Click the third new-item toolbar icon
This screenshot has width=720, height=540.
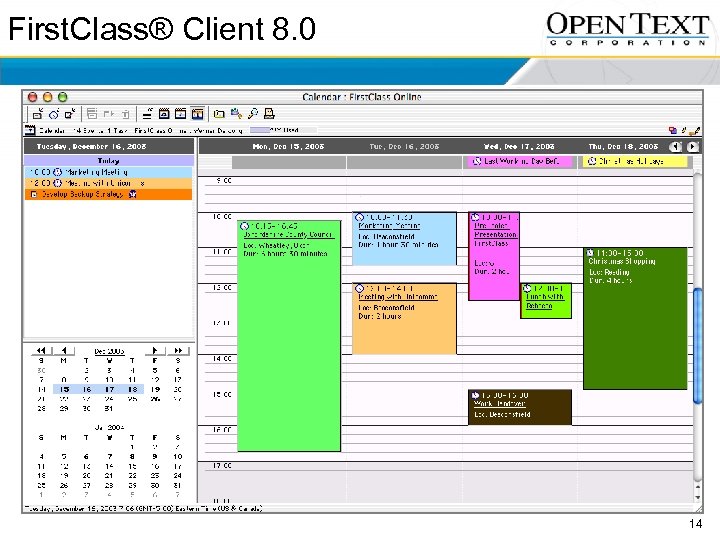tap(70, 113)
